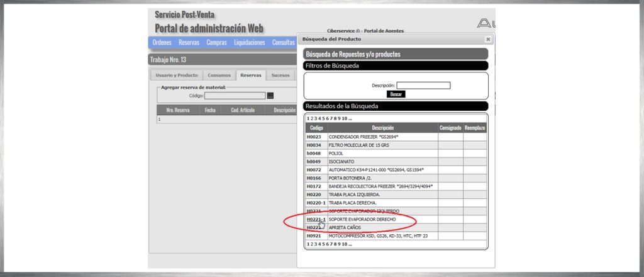This screenshot has height=277, width=644.
Task: Open the Ordenes menu
Action: pos(162,43)
